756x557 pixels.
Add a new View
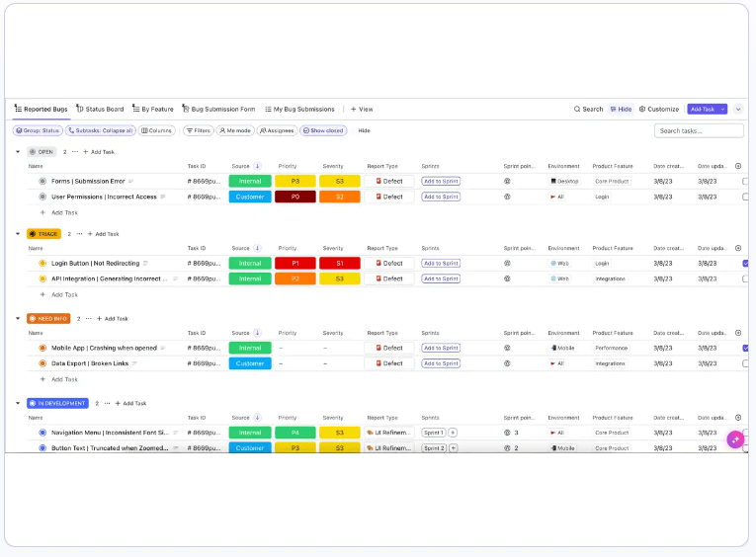click(x=362, y=109)
